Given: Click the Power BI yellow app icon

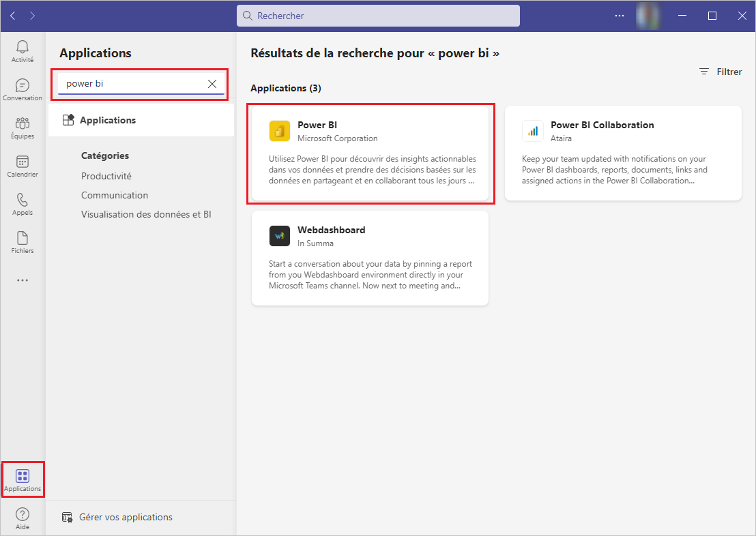Looking at the screenshot, I should 280,131.
